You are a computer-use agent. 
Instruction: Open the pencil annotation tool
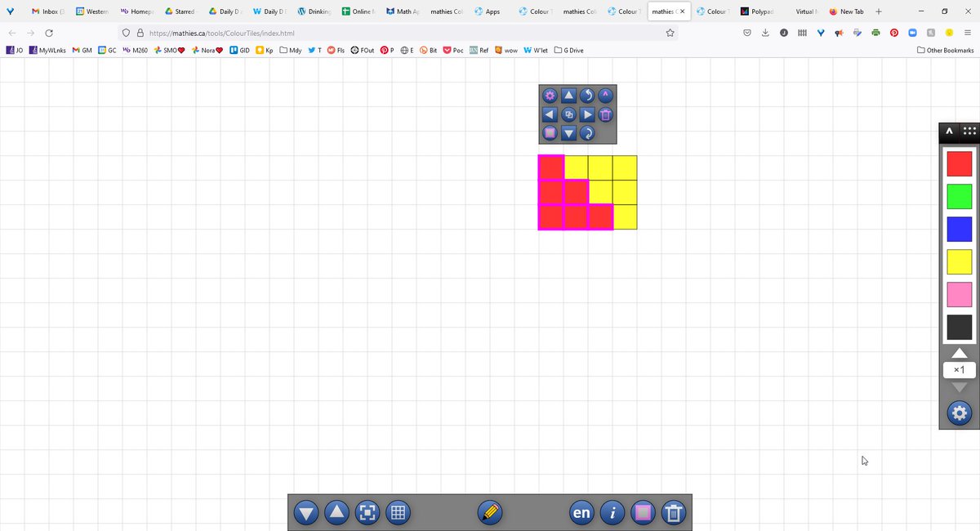(490, 513)
